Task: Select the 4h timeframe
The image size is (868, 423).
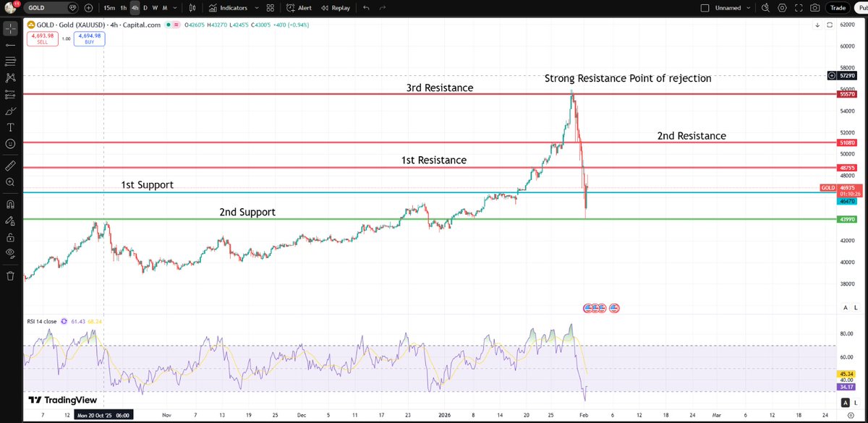Action: 135,8
